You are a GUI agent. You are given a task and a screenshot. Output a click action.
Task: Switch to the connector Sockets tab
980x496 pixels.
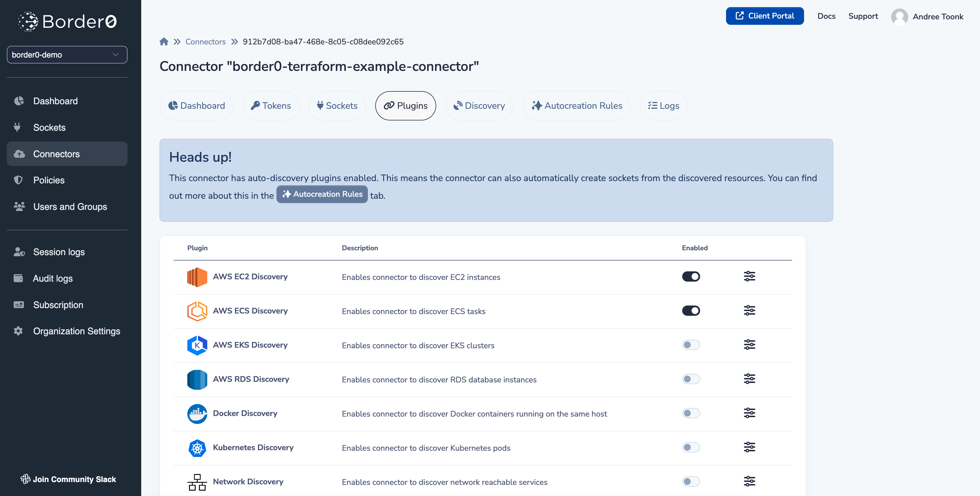click(x=337, y=106)
